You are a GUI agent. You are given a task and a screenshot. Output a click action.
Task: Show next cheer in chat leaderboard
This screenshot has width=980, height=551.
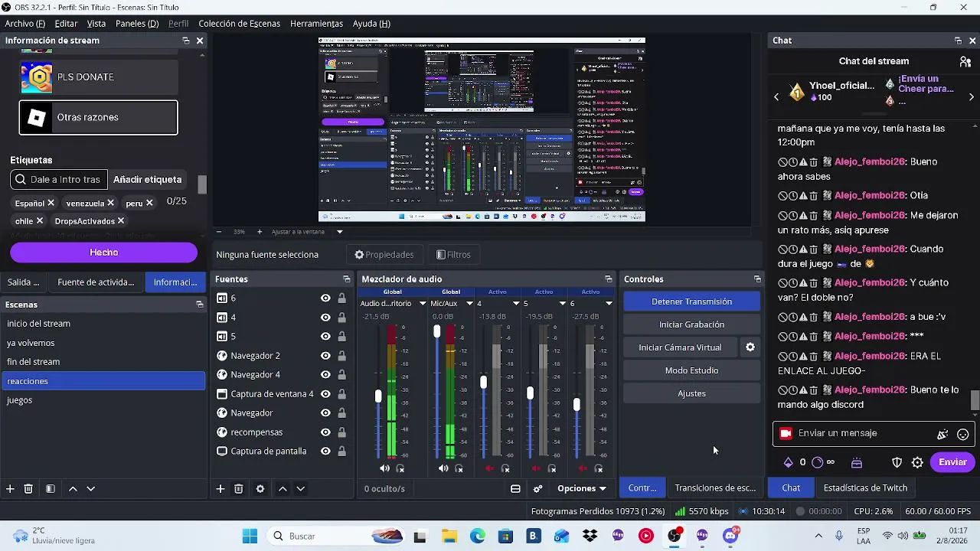coord(972,97)
